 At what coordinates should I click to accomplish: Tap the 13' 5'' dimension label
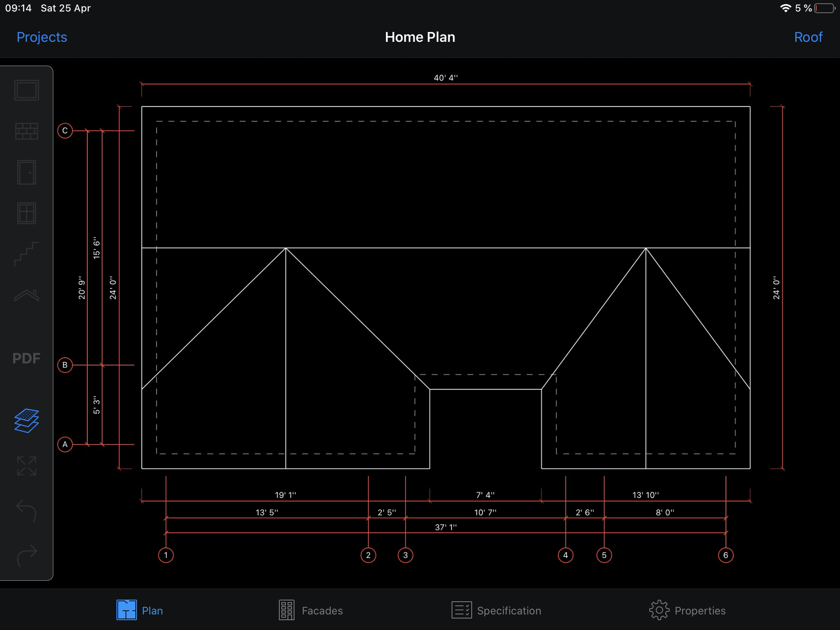point(267,512)
